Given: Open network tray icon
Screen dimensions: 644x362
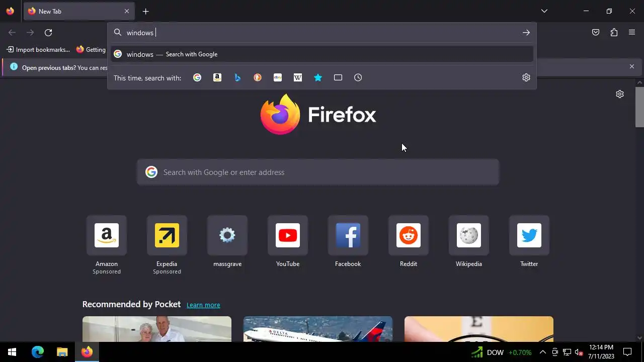Looking at the screenshot, I should 567,352.
